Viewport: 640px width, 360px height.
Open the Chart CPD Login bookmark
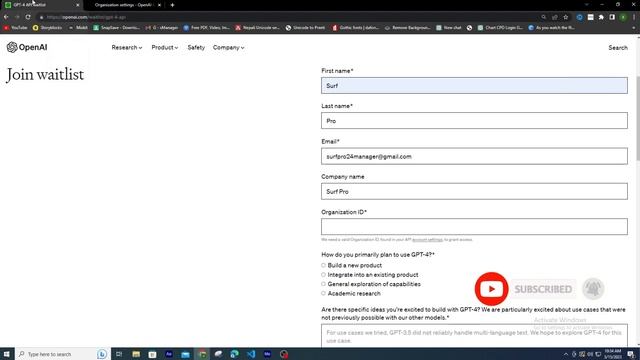500,28
